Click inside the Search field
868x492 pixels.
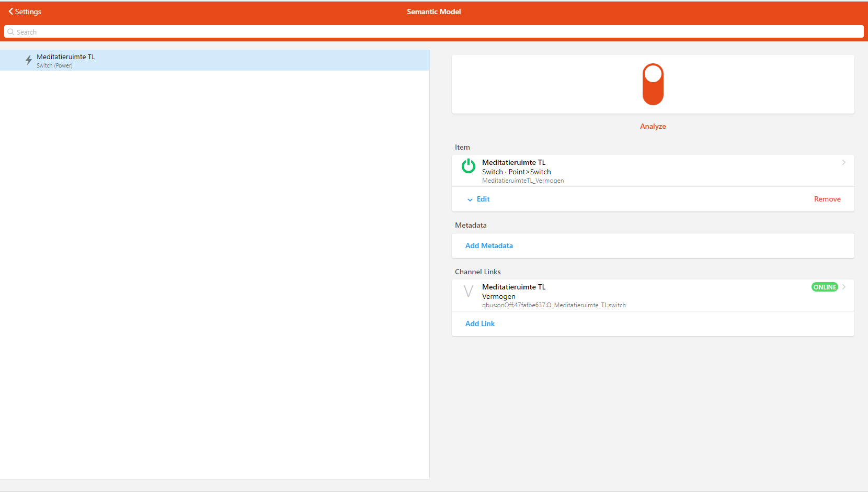click(x=209, y=32)
